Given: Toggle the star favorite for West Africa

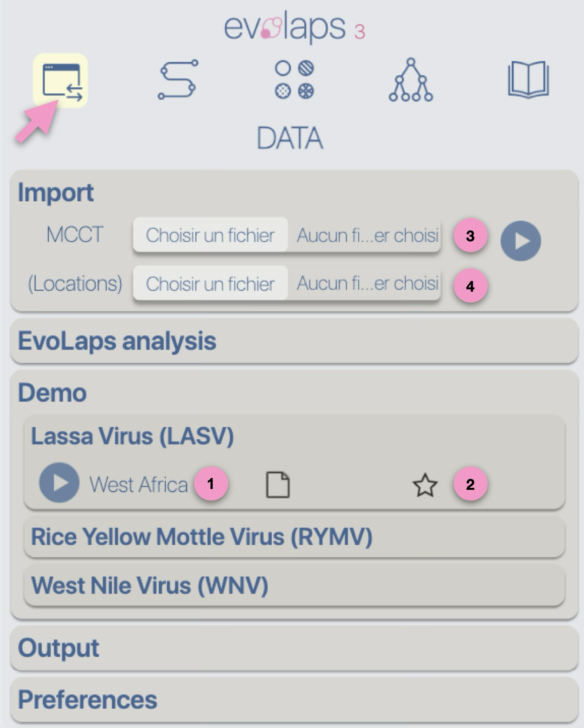Looking at the screenshot, I should pyautogui.click(x=425, y=485).
